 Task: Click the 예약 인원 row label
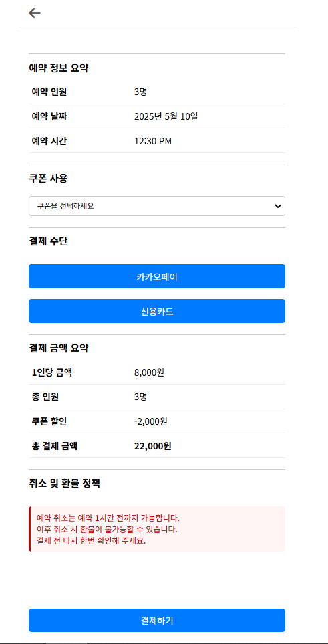pos(49,92)
